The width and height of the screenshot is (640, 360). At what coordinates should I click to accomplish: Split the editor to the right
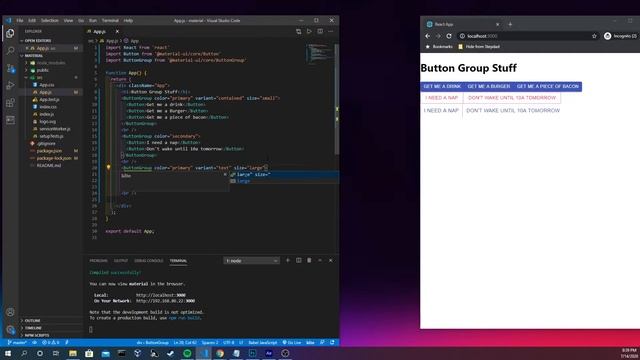point(320,31)
